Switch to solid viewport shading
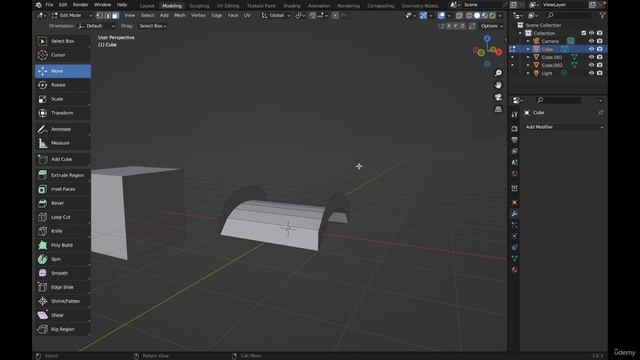Screen dimensions: 640x360 [x=477, y=16]
